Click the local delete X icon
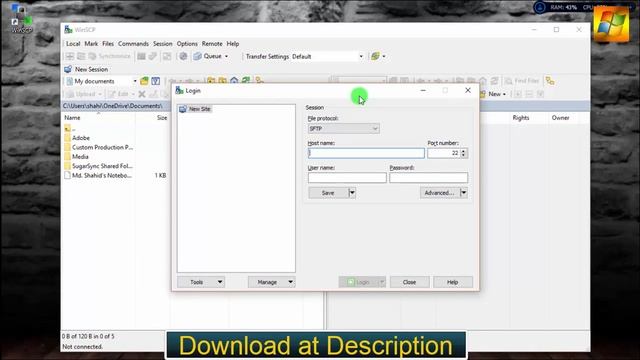The height and width of the screenshot is (360, 640). 142,94
